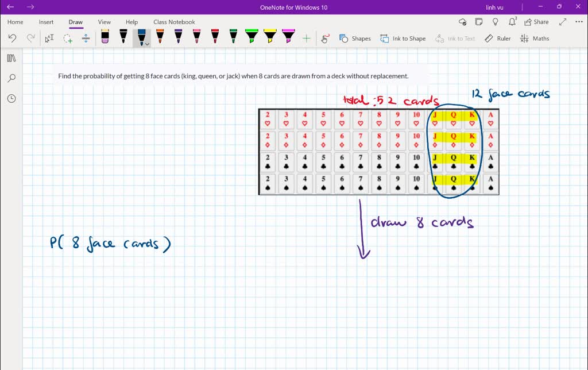Screen dimensions: 588x370
Task: Pick the bright green highlighter
Action: [252, 37]
